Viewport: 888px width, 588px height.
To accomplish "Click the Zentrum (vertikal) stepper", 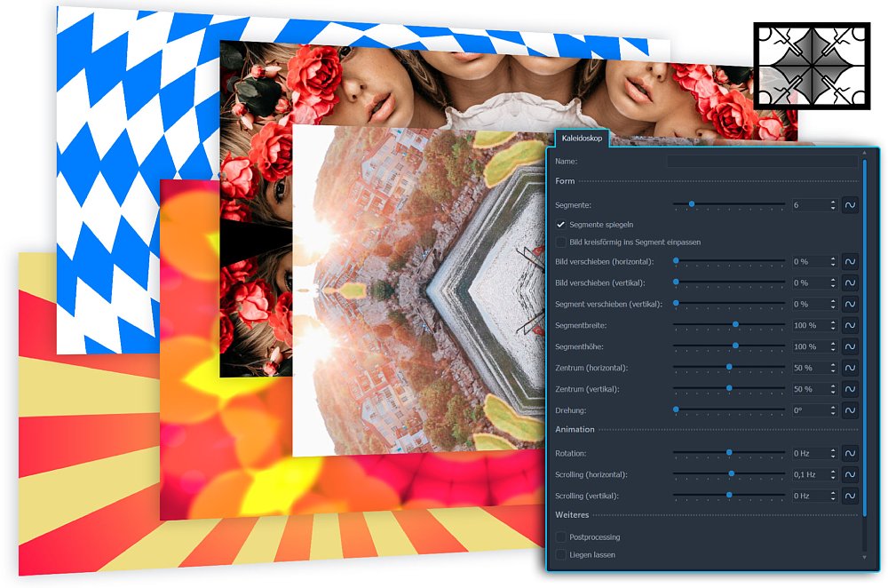I will 833,389.
